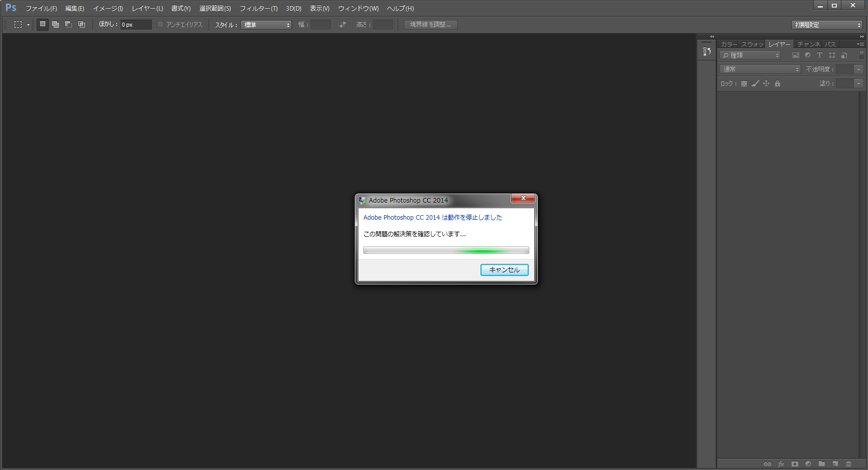Image resolution: width=868 pixels, height=470 pixels.
Task: Select the Add to selection mode icon
Action: tap(56, 24)
